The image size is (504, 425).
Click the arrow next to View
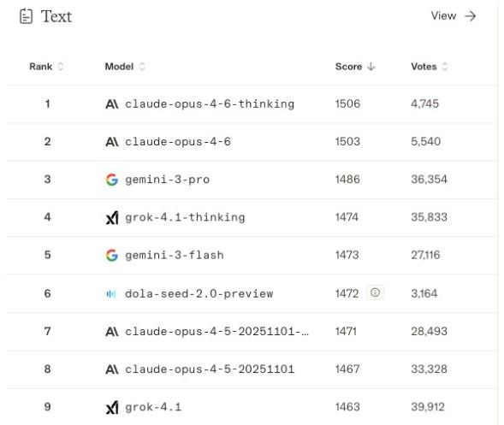pyautogui.click(x=471, y=16)
